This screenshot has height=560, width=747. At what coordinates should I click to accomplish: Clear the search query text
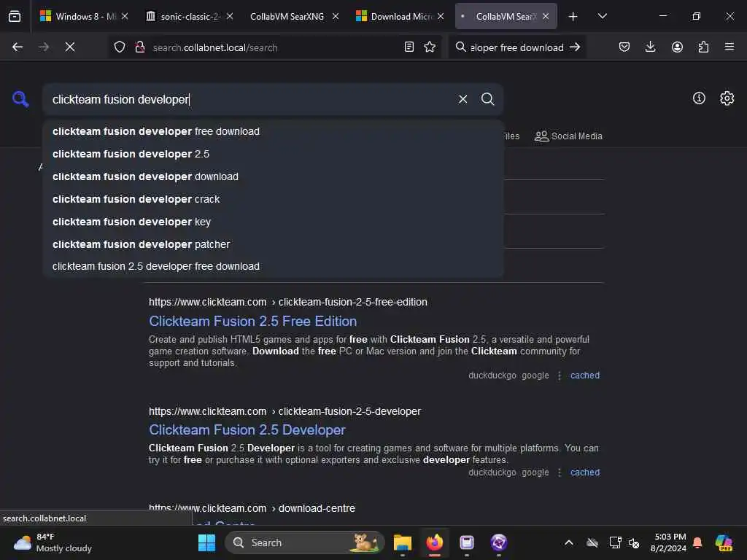point(462,99)
